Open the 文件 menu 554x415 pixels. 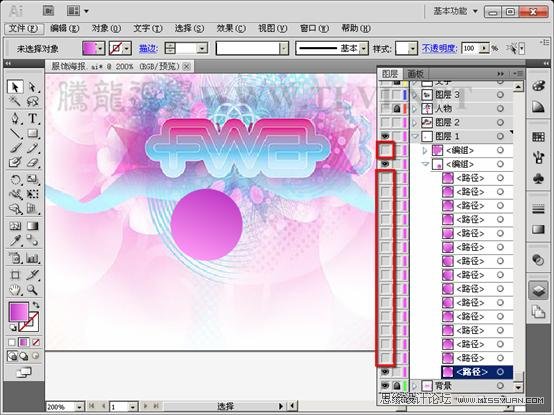pyautogui.click(x=24, y=28)
